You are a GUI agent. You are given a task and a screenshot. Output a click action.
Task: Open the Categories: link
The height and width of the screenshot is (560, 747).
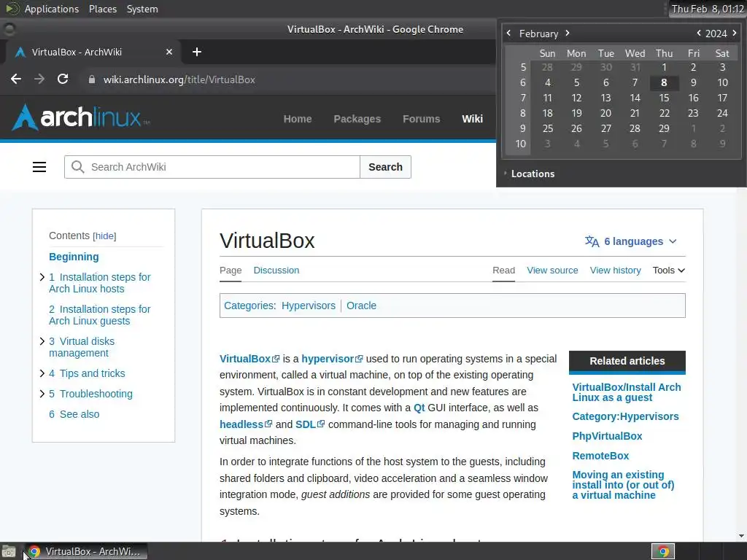[x=249, y=306]
